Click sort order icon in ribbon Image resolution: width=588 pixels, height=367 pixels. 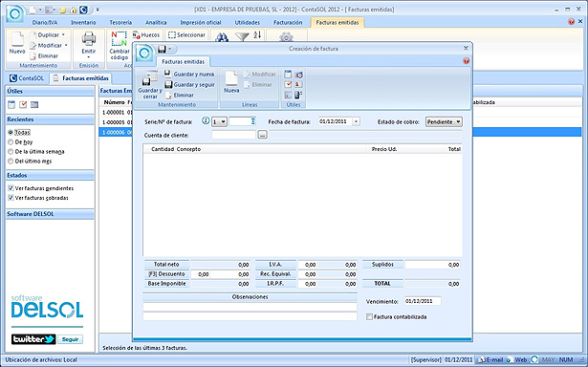click(x=257, y=35)
